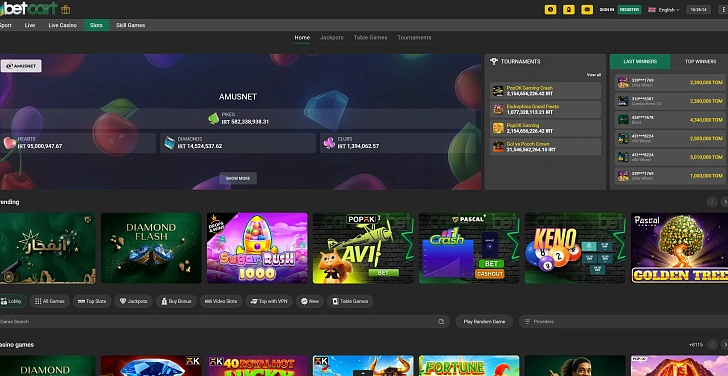This screenshot has width=728, height=376.
Task: Switch to the Home sub-tab
Action: click(302, 38)
